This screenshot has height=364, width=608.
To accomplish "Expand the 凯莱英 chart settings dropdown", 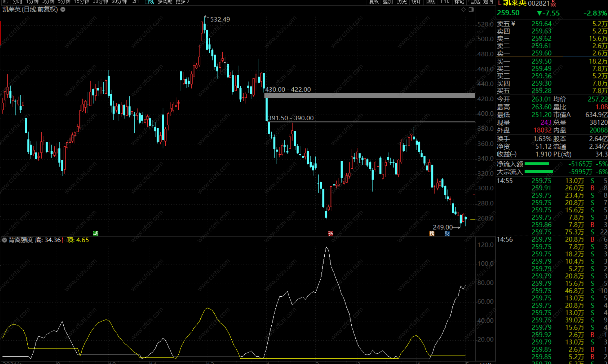I will click(63, 10).
